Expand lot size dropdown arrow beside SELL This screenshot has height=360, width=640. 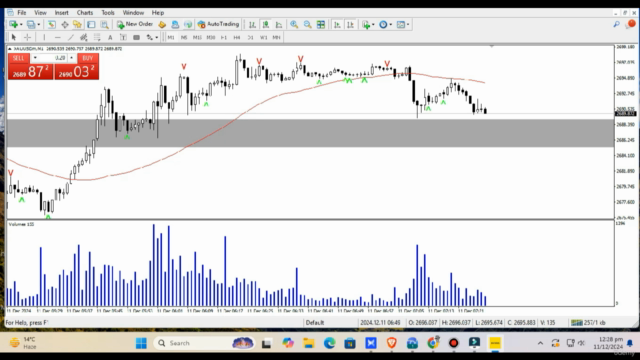(x=35, y=58)
